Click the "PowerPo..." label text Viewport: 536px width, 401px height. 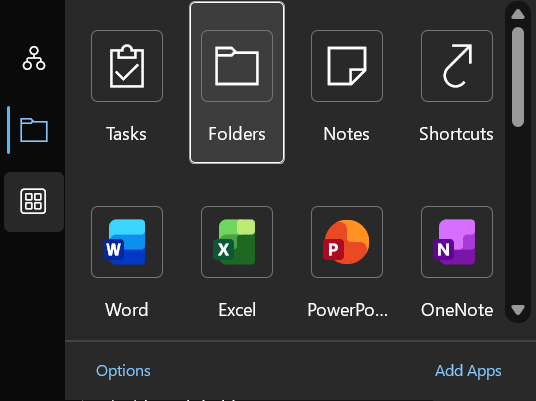pos(347,310)
